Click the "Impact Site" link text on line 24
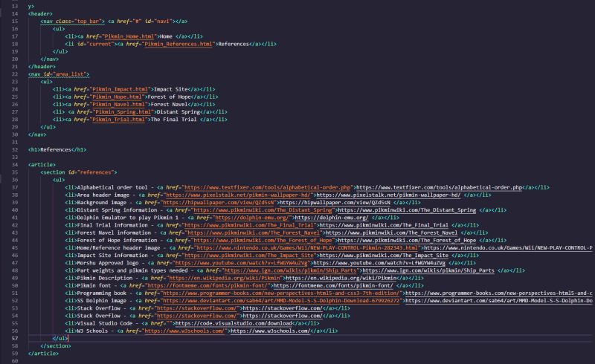The width and height of the screenshot is (595, 364). click(x=171, y=89)
